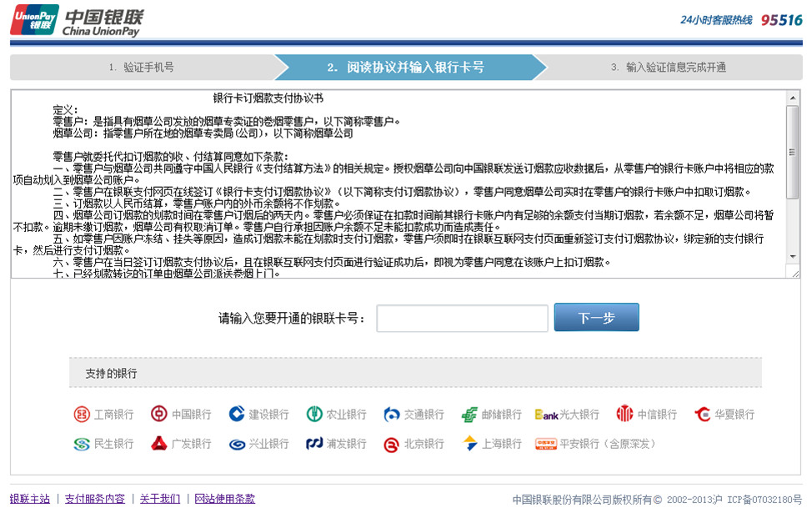Click the ICBC 工商银行 logo icon
This screenshot has height=513, width=812.
[x=82, y=415]
